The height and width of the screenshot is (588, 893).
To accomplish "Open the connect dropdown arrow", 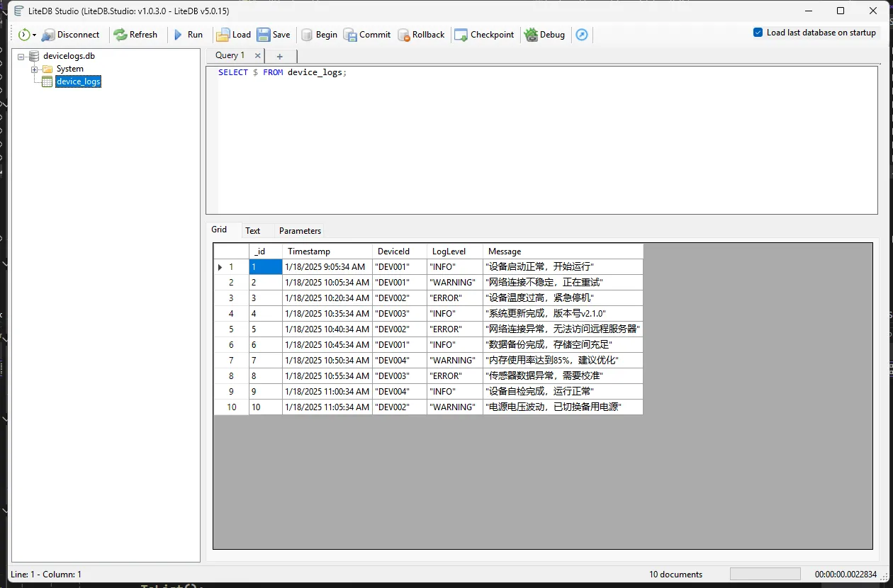I will tap(34, 35).
